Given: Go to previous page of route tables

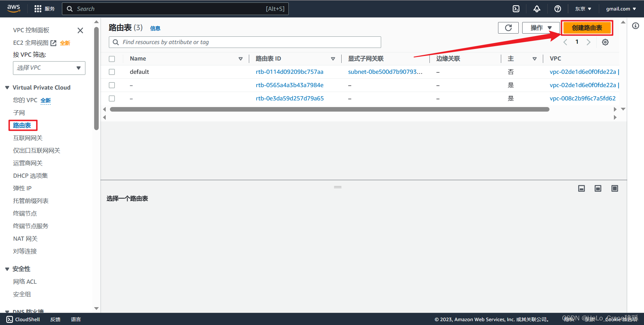Looking at the screenshot, I should 565,42.
